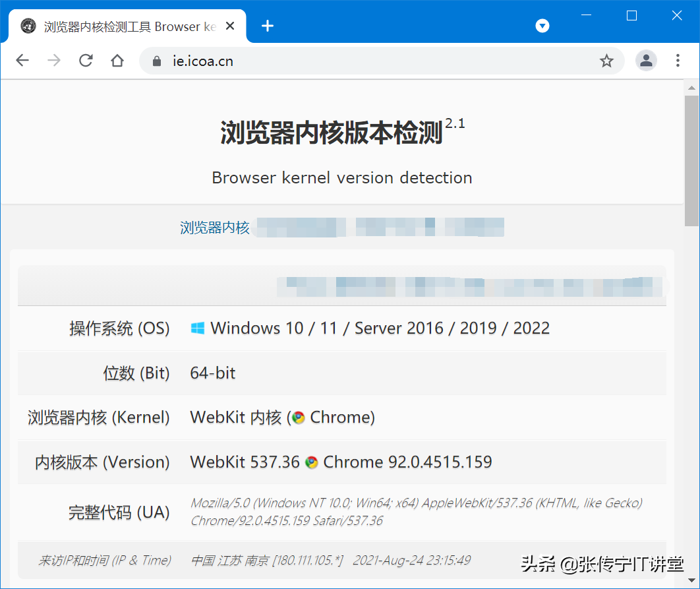Screen dimensions: 700x589
Task: Click the tab favicon icon
Action: point(28,26)
